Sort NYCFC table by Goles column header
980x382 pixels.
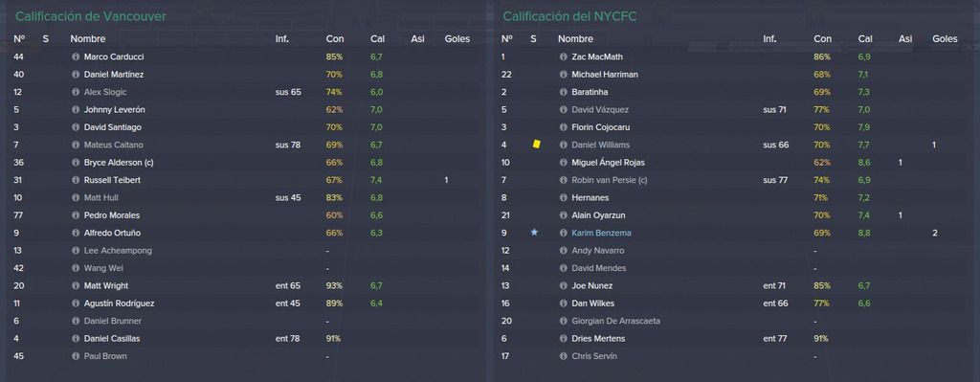coord(945,38)
